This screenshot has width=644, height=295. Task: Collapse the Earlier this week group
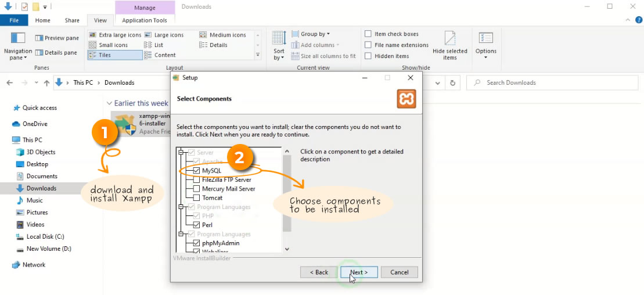(x=109, y=103)
